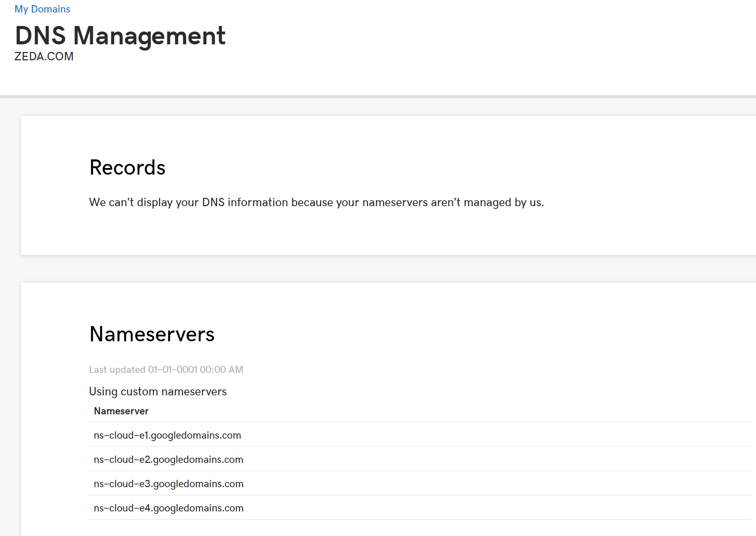Click the Nameservers section heading
Screen dimensions: 756x536
[x=152, y=334]
